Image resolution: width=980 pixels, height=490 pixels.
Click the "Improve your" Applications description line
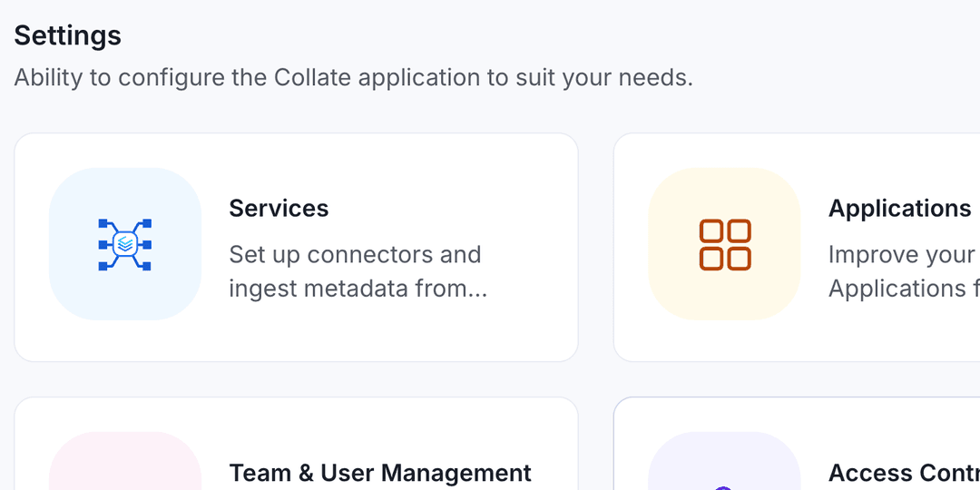pos(901,255)
